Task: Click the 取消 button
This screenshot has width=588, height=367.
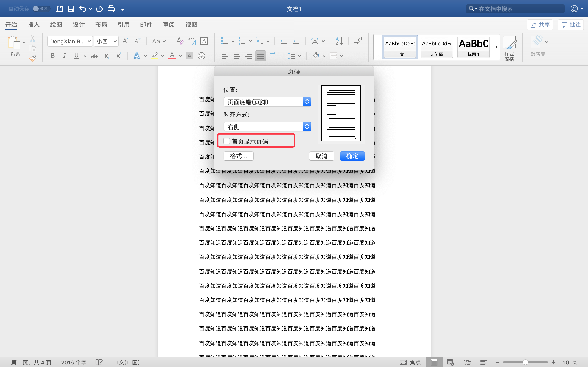Action: (x=321, y=156)
